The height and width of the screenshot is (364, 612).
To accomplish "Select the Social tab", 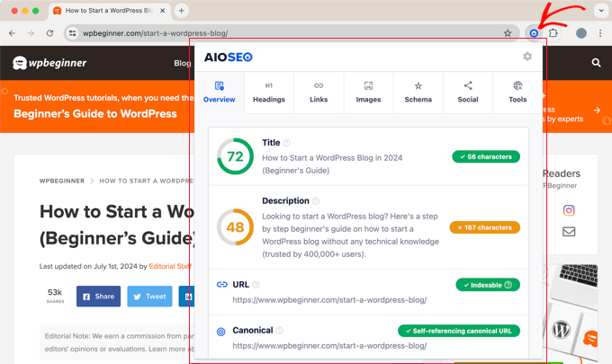I will pyautogui.click(x=468, y=93).
